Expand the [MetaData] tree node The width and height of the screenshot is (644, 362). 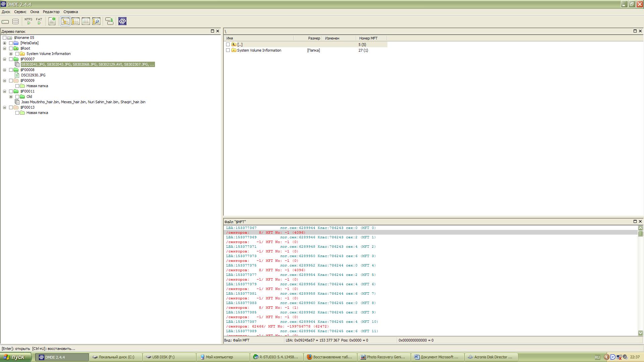5,43
